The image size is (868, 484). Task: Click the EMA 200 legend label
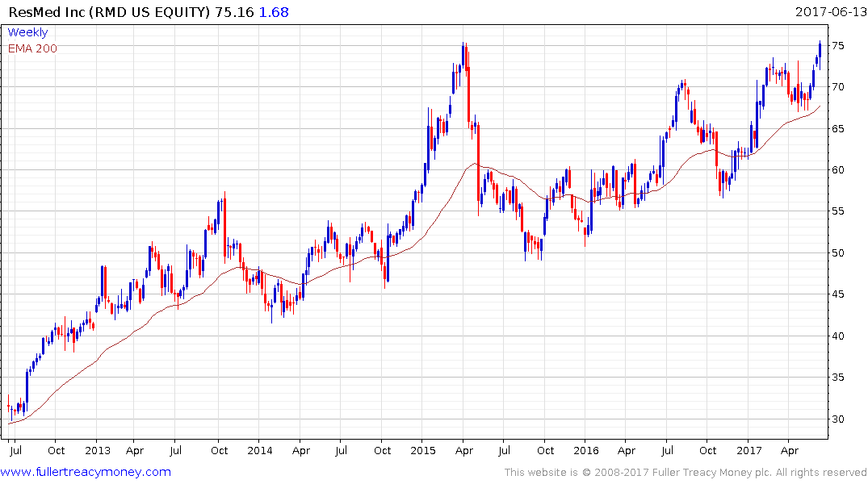click(x=32, y=48)
